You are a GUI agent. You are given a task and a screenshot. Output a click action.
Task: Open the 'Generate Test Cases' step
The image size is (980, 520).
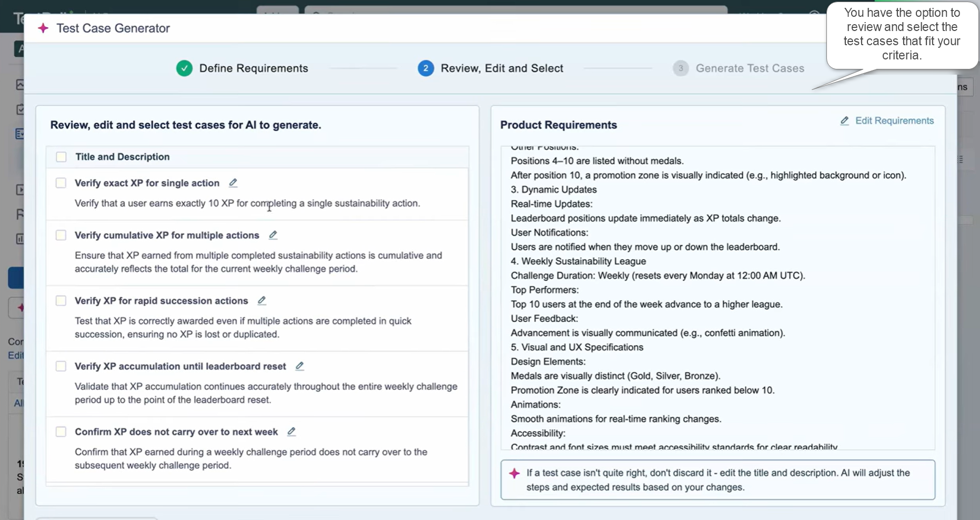tap(749, 68)
